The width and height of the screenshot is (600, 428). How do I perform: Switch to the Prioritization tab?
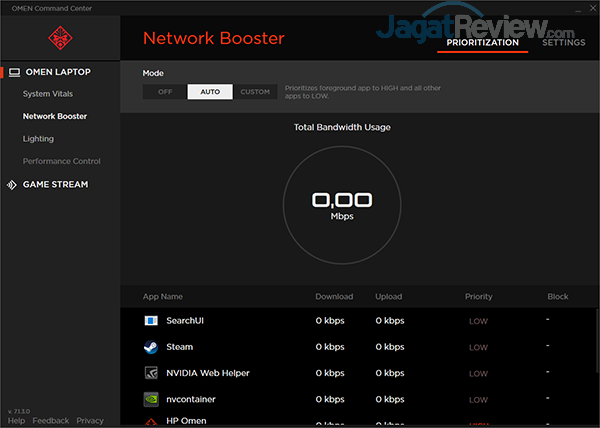tap(484, 42)
